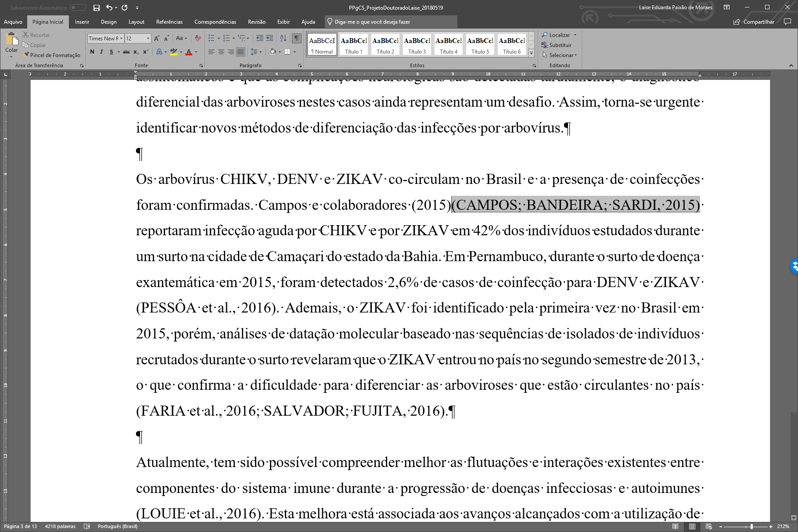Increase the paragraph indent

270,39
